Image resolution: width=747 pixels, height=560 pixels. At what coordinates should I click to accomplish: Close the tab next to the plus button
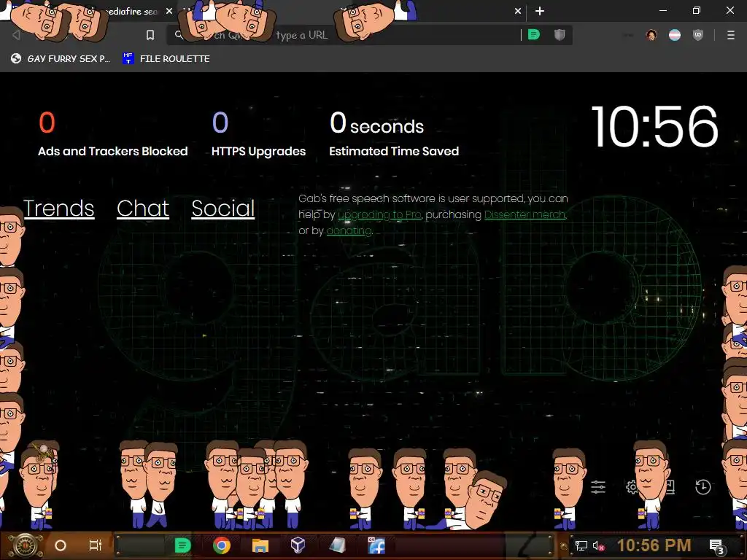(518, 11)
